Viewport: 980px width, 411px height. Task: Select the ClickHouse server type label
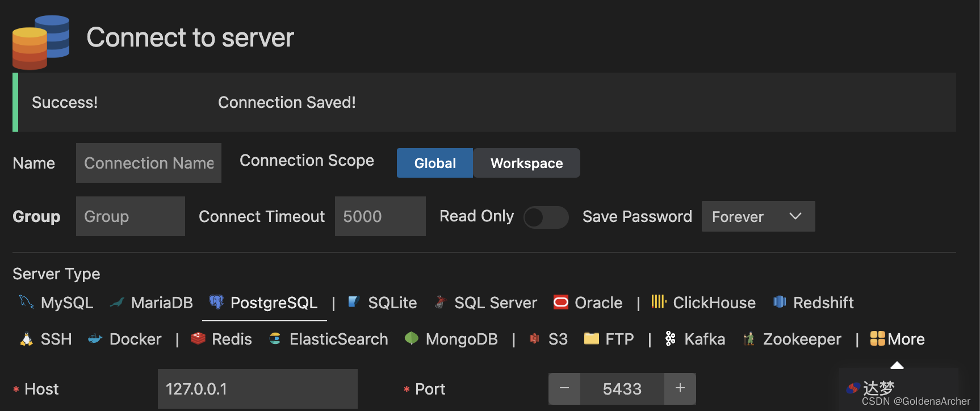tap(714, 303)
